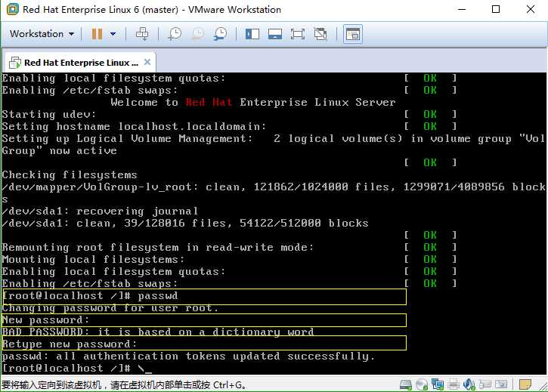Click Send Ctrl+Alt+Del to VM icon
Screen dimensions: 548x392
[x=142, y=34]
